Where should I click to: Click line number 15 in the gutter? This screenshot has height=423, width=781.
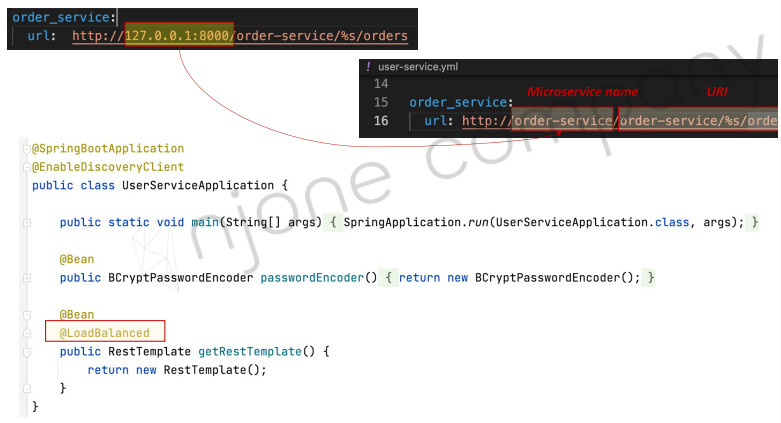coord(381,102)
